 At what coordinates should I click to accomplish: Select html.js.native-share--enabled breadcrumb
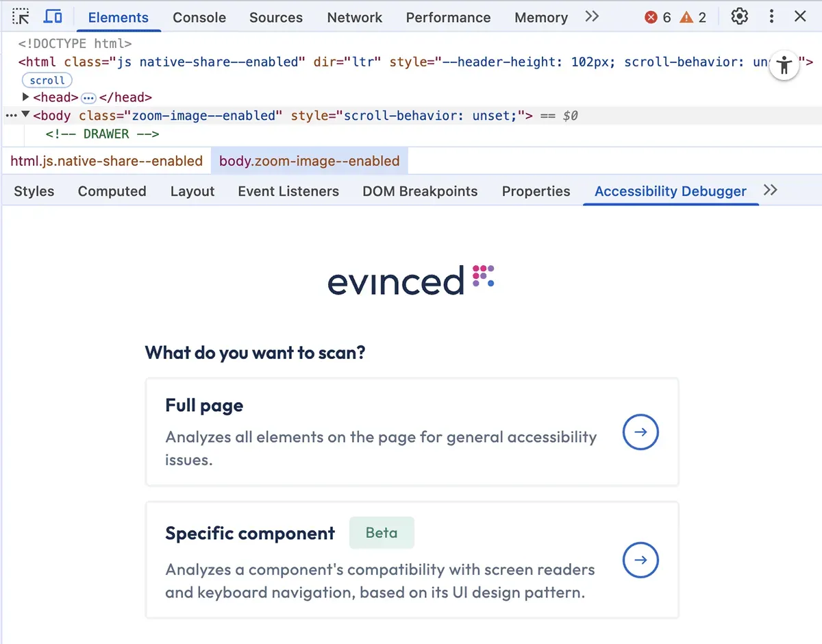107,161
